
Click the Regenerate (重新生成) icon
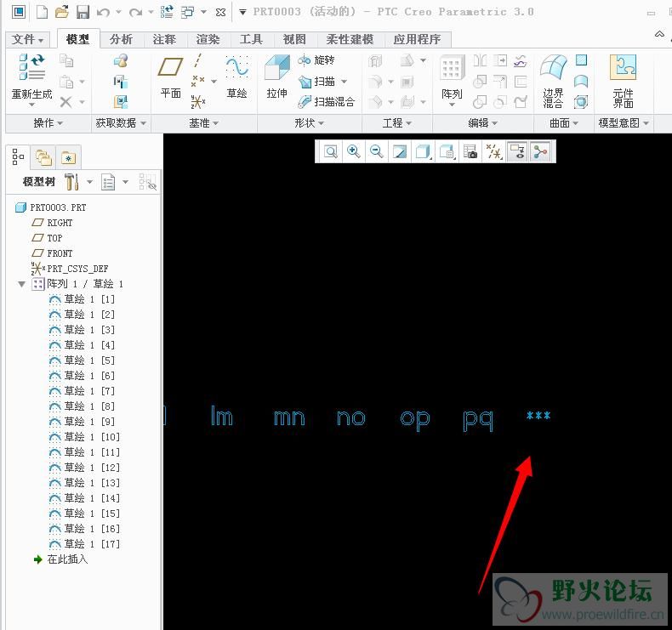pyautogui.click(x=31, y=68)
